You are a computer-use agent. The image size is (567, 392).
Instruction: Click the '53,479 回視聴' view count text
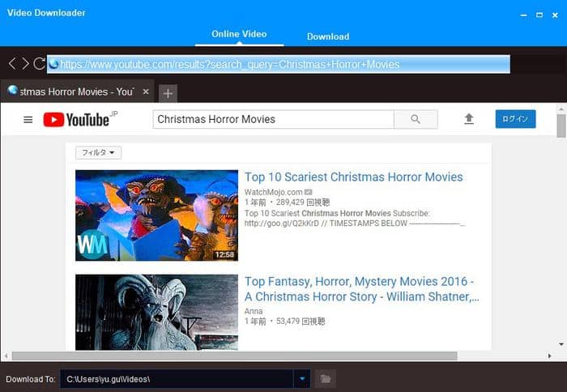pyautogui.click(x=301, y=321)
